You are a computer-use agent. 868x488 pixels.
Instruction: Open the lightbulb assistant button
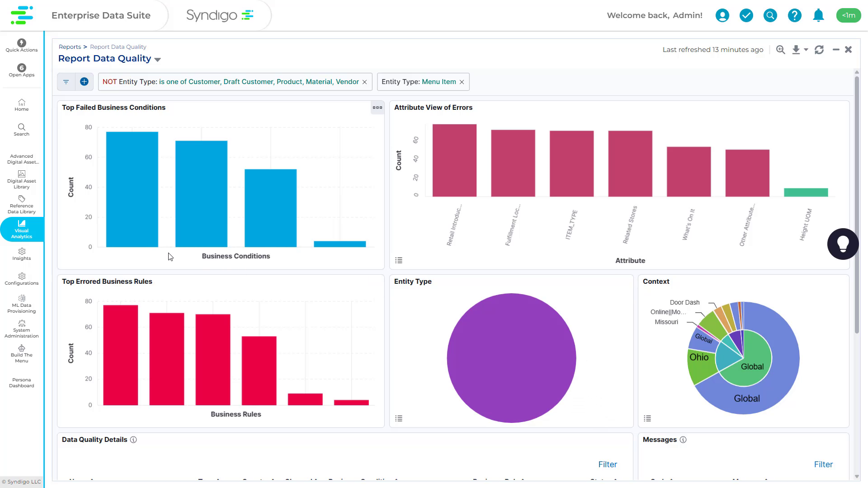843,244
